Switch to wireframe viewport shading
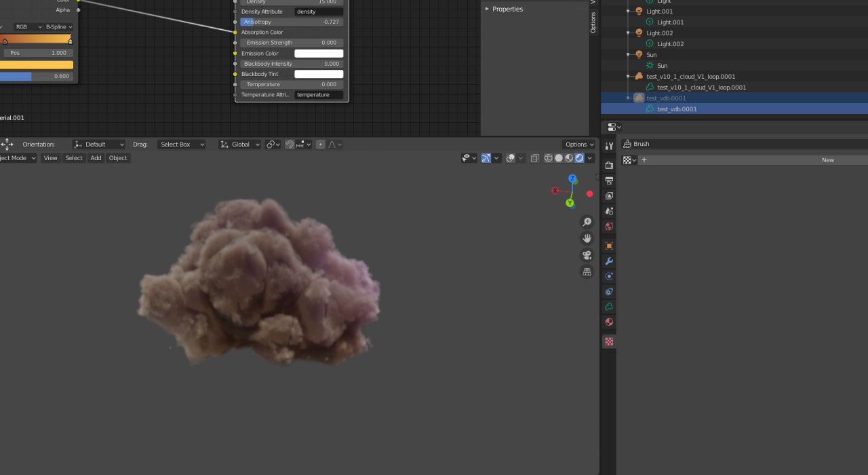The height and width of the screenshot is (475, 868). 549,158
